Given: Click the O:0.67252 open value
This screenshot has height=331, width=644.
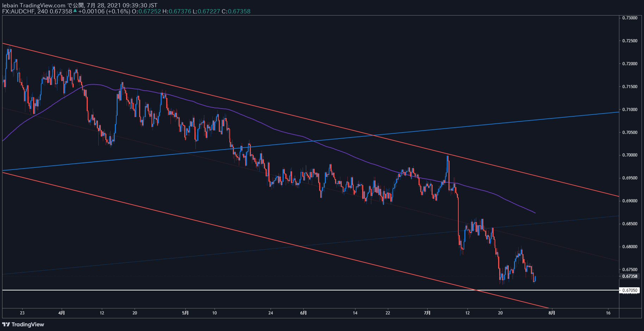Looking at the screenshot, I should [x=146, y=11].
